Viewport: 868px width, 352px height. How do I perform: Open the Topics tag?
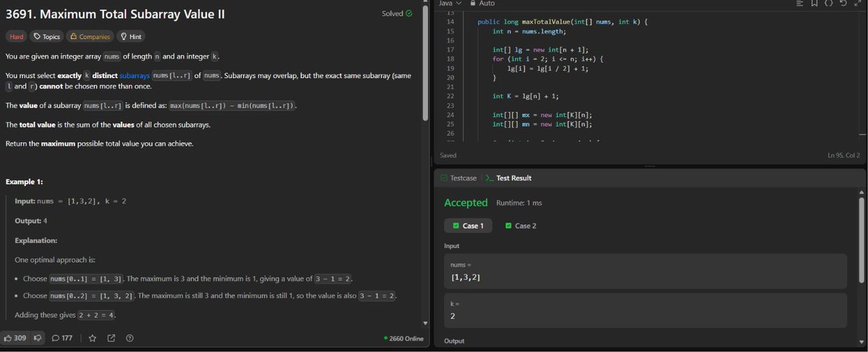click(46, 36)
